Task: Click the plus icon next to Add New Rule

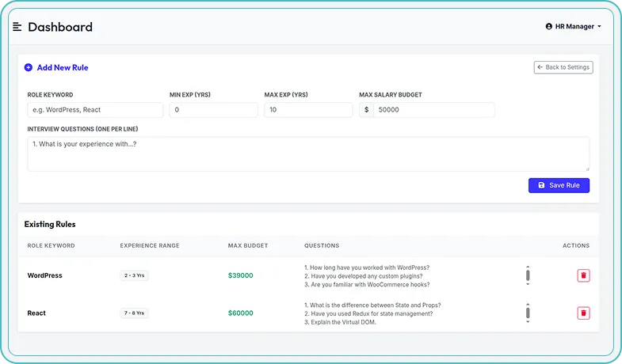Action: [29, 68]
